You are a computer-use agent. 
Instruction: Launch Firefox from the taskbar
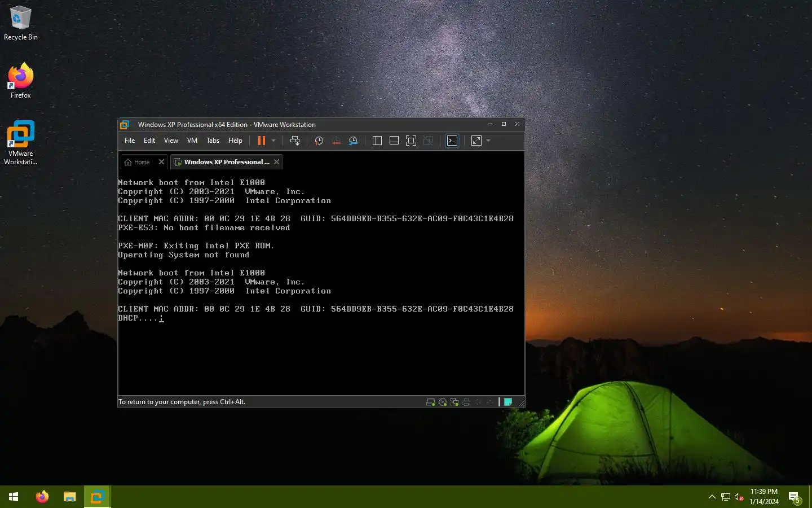(x=42, y=497)
